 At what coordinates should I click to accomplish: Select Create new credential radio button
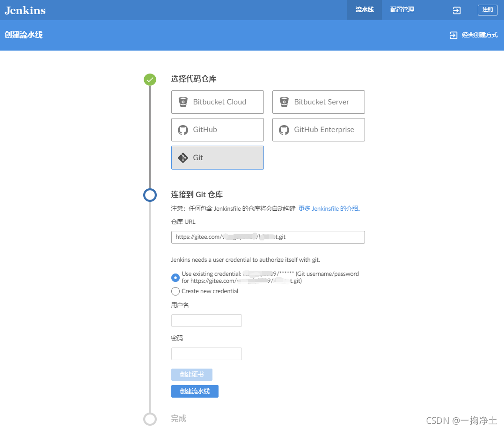coord(175,291)
